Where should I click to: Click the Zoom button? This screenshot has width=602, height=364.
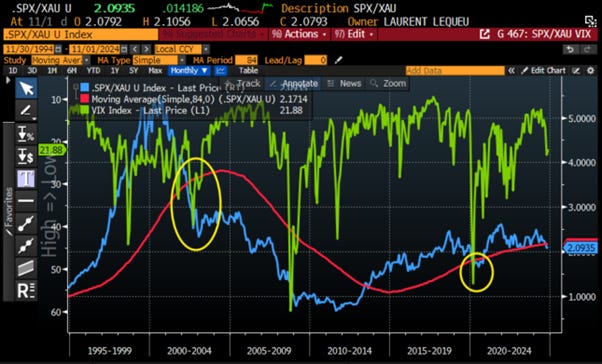click(388, 83)
